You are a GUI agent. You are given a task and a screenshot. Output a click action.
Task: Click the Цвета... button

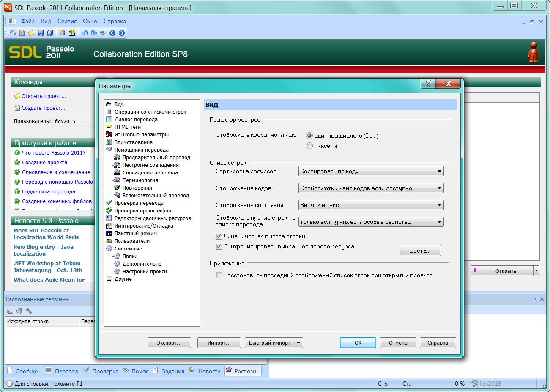[420, 250]
